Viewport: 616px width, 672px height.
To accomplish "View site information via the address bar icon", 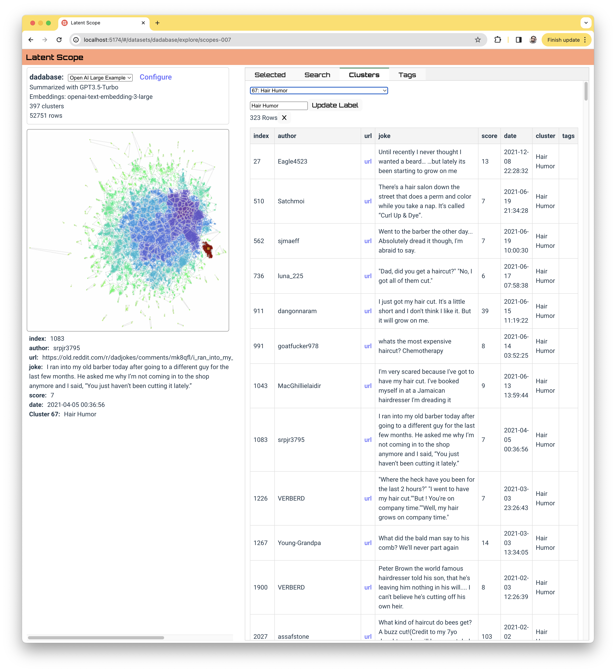I will tap(76, 40).
